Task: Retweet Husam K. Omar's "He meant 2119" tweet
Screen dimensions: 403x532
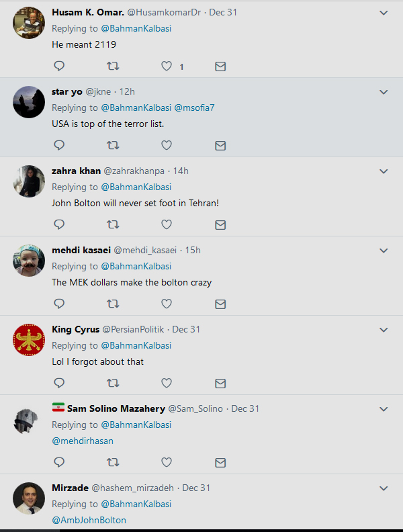Action: pos(113,66)
